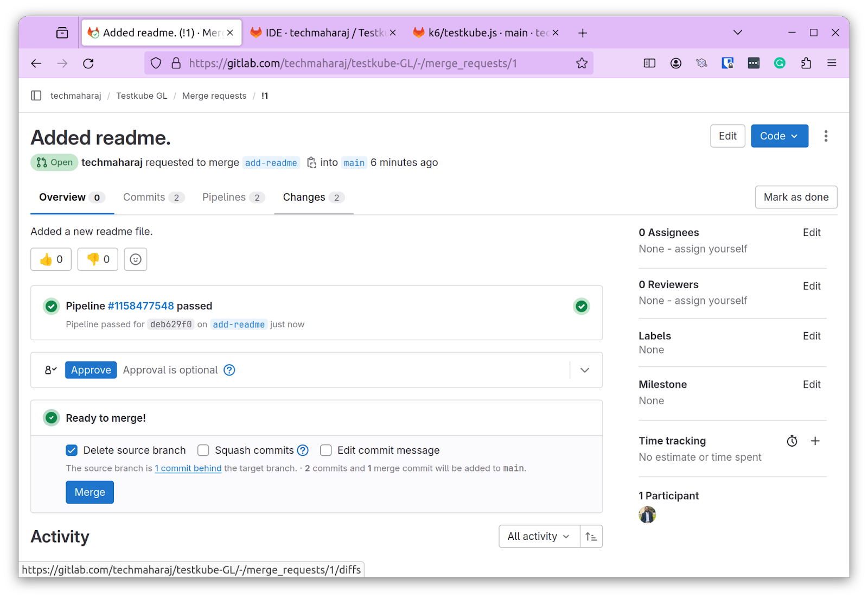Open the 1 commit behind link
Image resolution: width=868 pixels, height=598 pixels.
point(188,468)
